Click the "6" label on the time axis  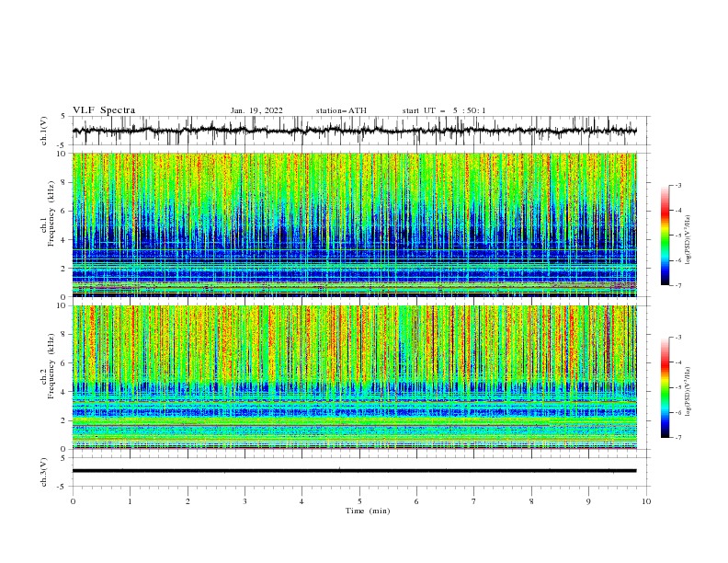point(416,501)
